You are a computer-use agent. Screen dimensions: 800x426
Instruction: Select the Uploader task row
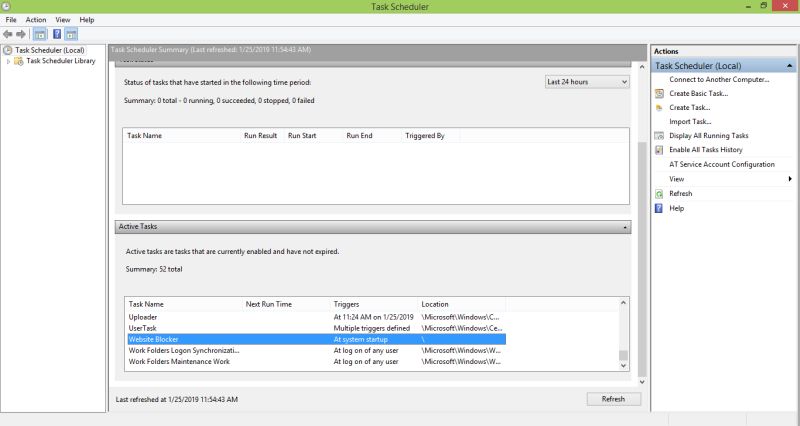coord(316,317)
